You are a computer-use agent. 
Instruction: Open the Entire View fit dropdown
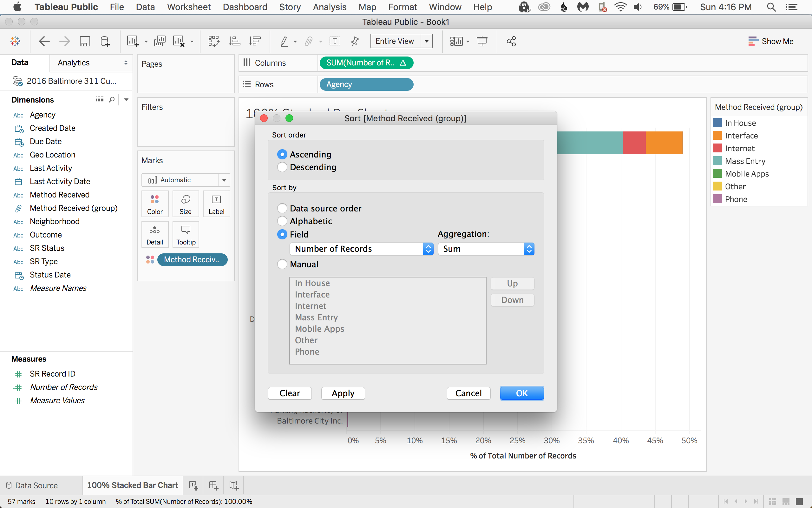[401, 41]
